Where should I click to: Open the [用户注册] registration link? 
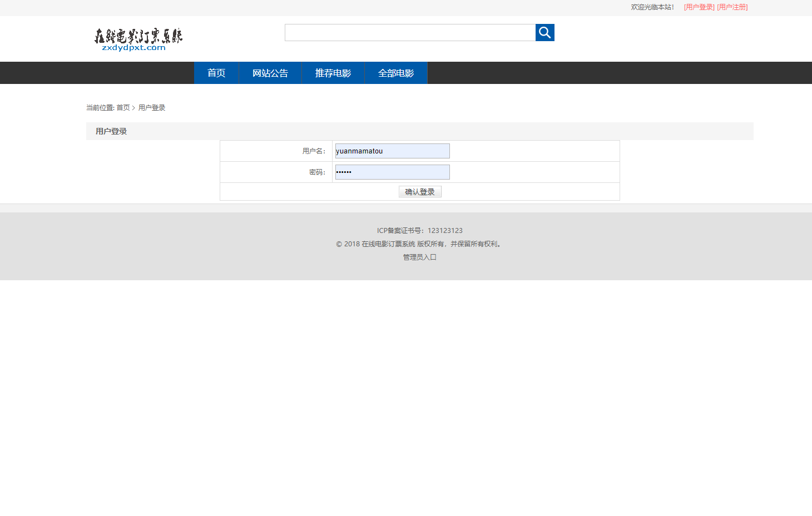732,7
